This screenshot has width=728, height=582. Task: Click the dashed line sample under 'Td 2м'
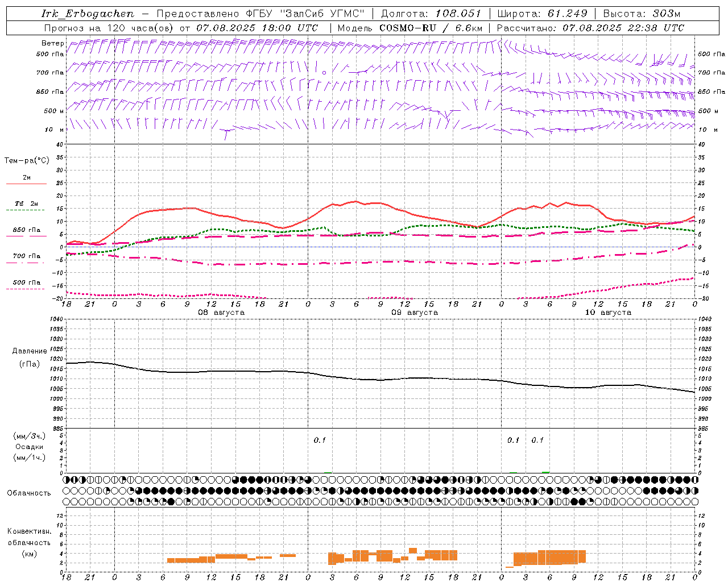pos(26,210)
